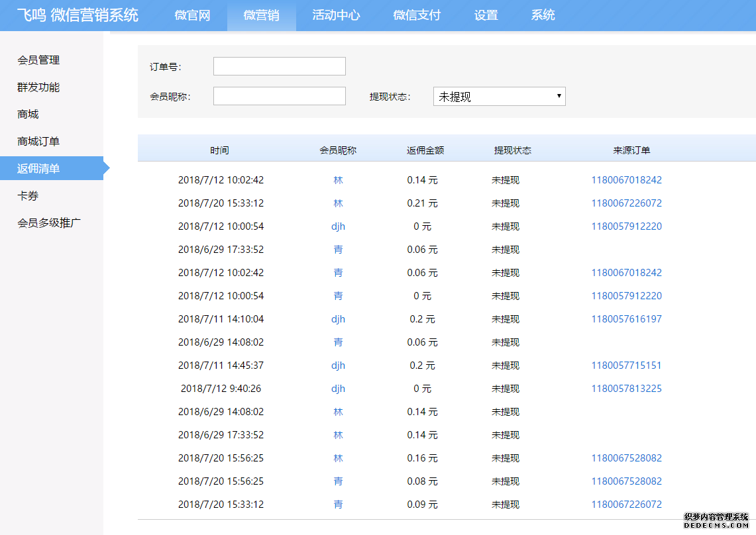
Task: Select the amount 0.08 元
Action: point(422,481)
